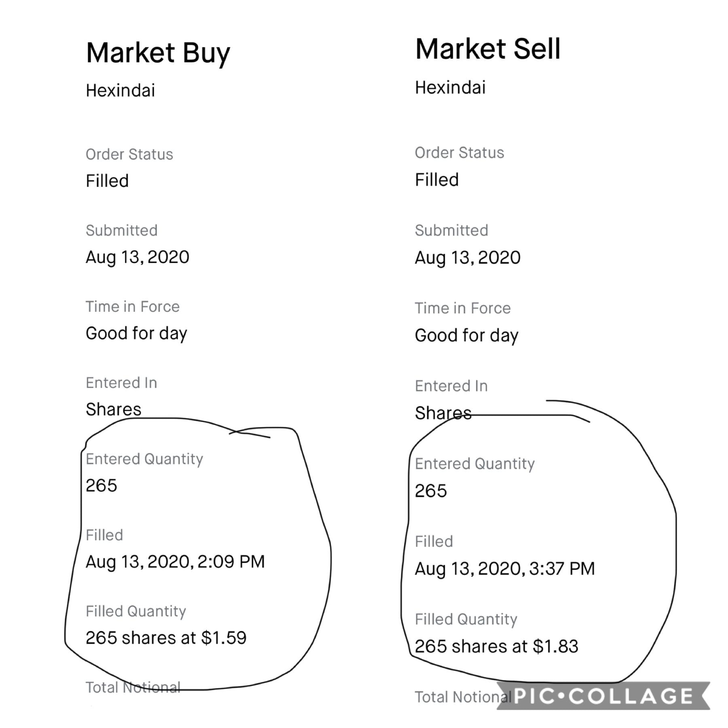Screen dimensions: 728x728
Task: Click Submitted date in Market Buy column
Action: [x=137, y=257]
